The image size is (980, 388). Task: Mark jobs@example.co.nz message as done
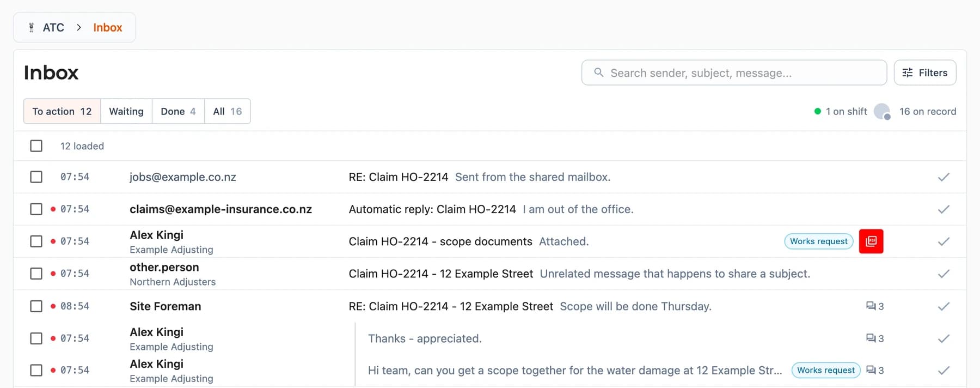(x=944, y=177)
